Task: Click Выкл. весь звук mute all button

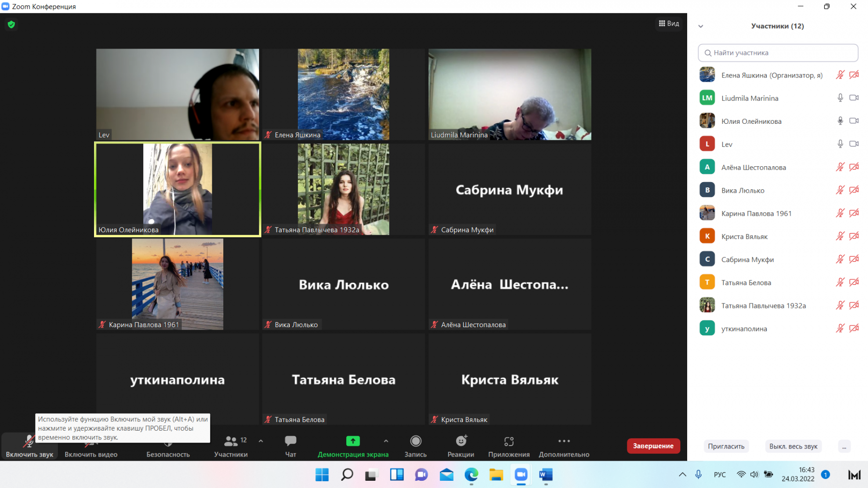Action: pyautogui.click(x=793, y=446)
